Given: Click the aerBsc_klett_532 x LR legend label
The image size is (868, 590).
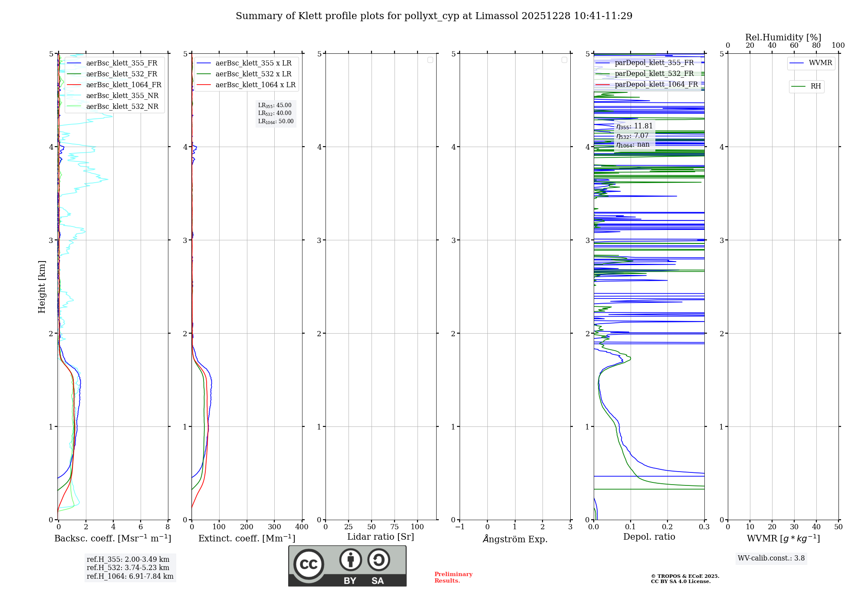Looking at the screenshot, I should (x=253, y=74).
